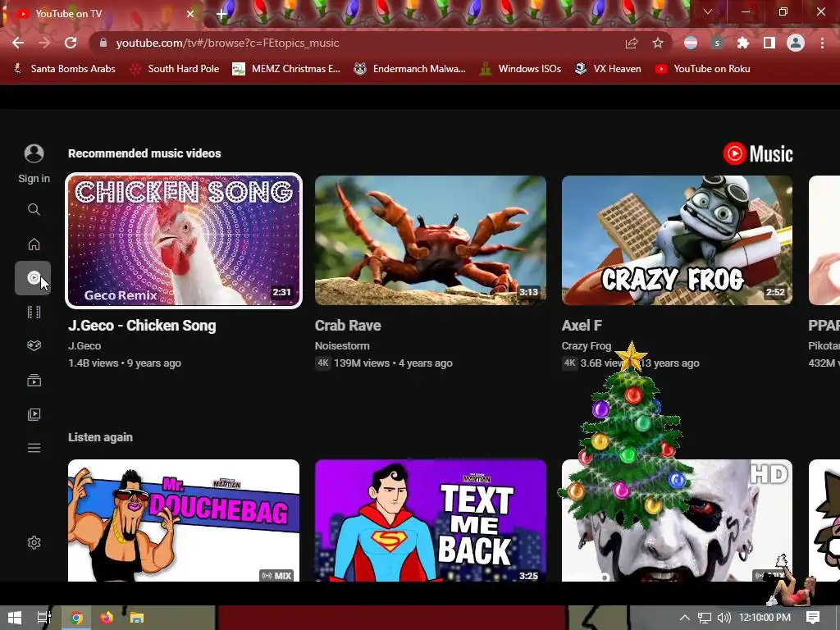Open network icon in system tray
840x630 pixels.
click(704, 618)
